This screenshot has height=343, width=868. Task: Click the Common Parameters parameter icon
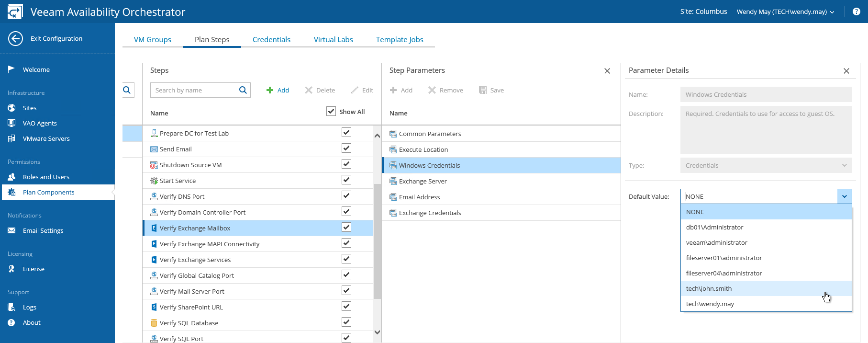393,134
